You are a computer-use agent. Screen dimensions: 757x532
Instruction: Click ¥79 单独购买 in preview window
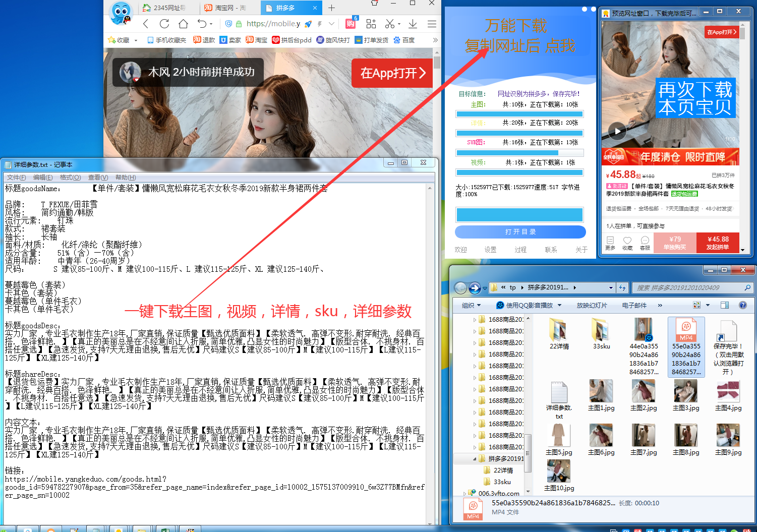675,243
